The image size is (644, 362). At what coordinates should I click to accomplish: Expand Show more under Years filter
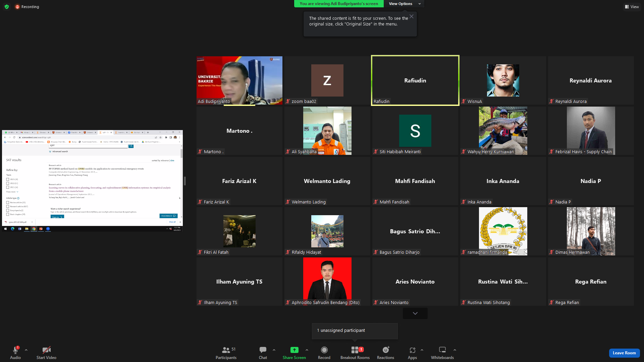tap(12, 192)
